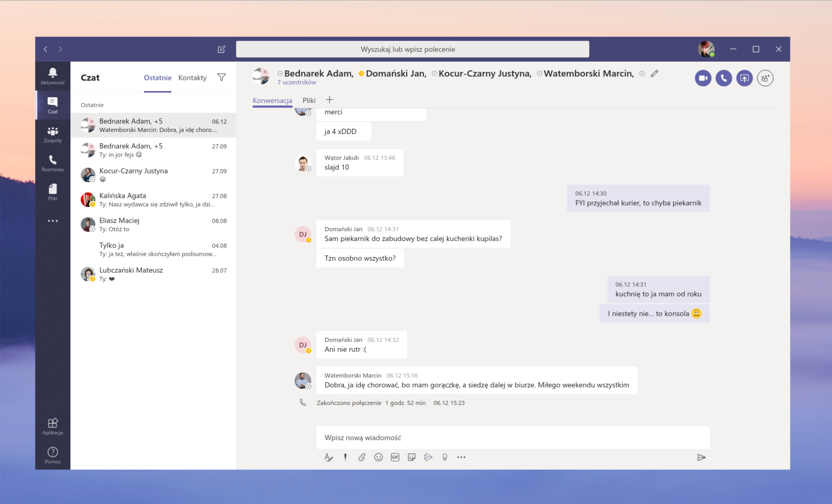Open more messaging options
This screenshot has height=504, width=832.
tap(461, 457)
